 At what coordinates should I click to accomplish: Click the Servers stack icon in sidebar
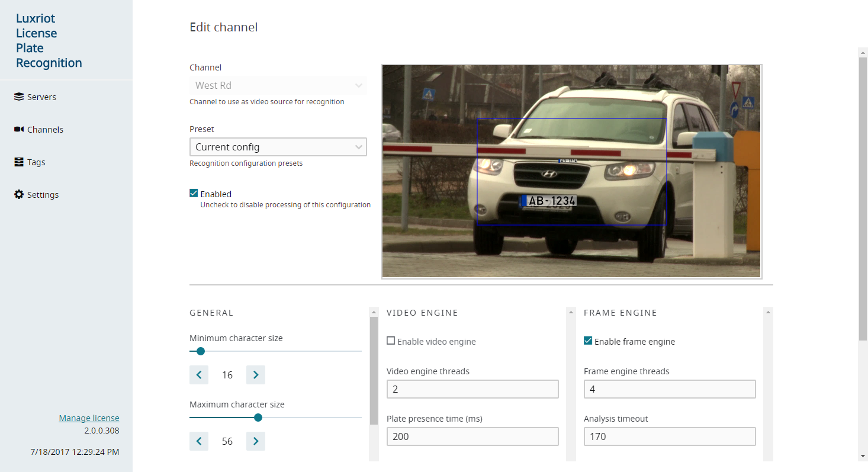[19, 97]
